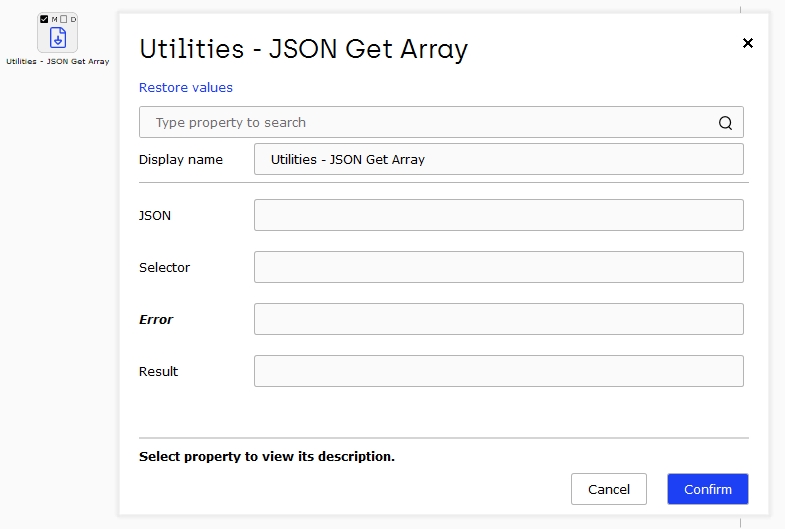Screen dimensions: 785x529
Task: Click the Restore values link
Action: point(186,88)
